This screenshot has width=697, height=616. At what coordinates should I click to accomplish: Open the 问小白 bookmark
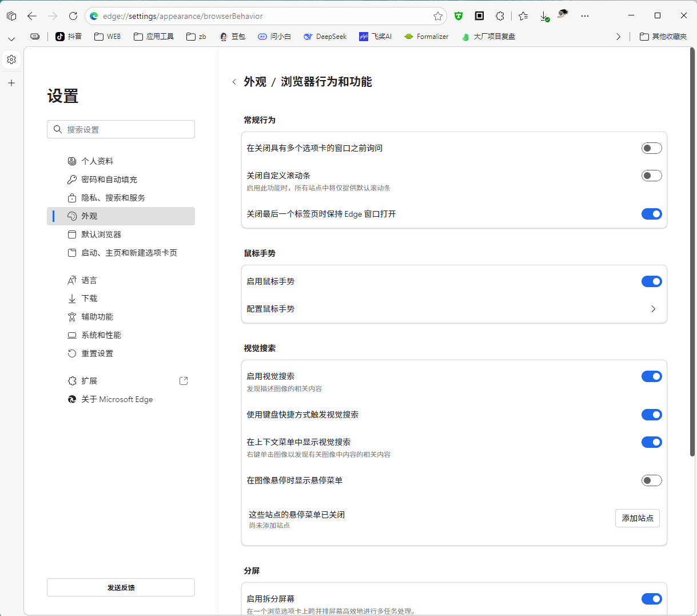tap(274, 37)
